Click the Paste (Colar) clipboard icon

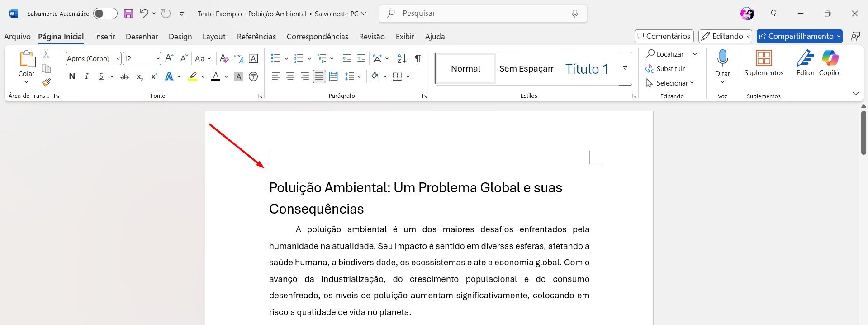27,59
